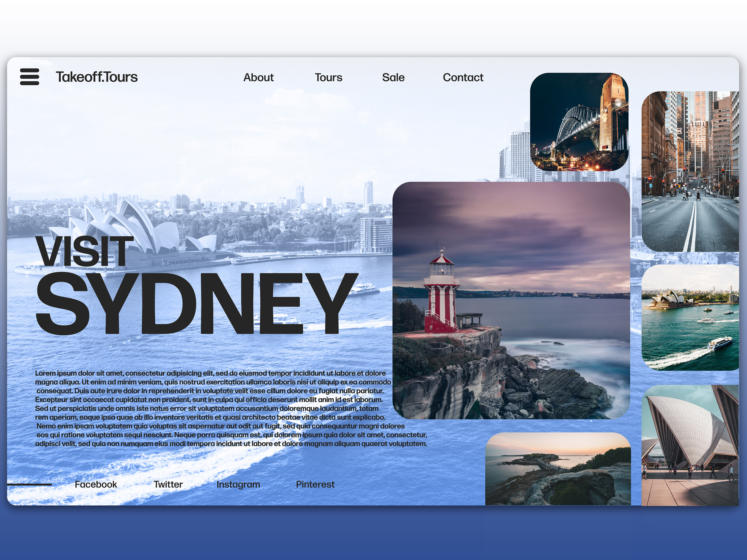Viewport: 747px width, 560px height.
Task: View the city street photo
Action: (690, 171)
